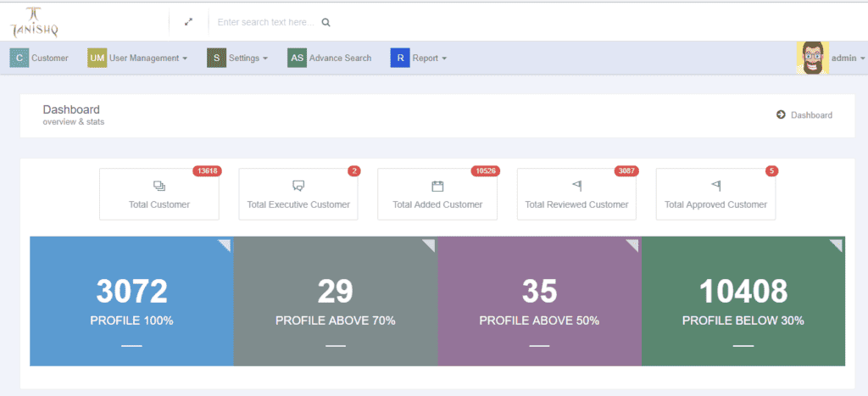Click the corner fold on Profile 100% card

[x=225, y=244]
